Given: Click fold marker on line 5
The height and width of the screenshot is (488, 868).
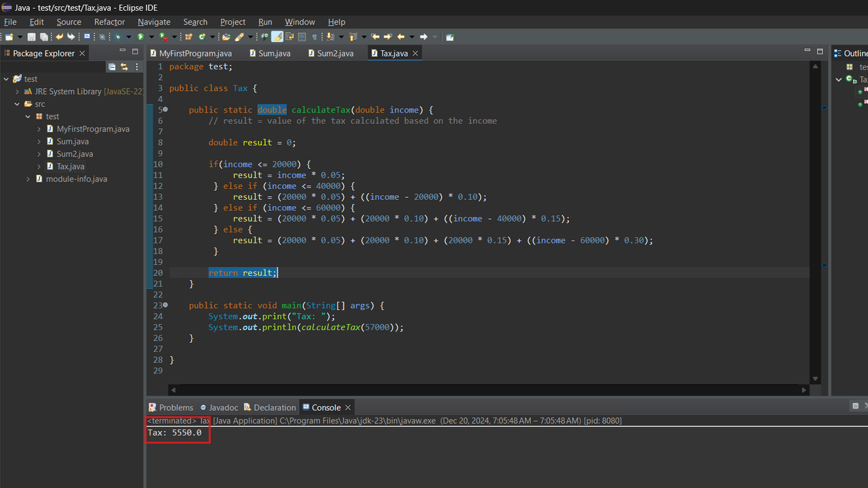Looking at the screenshot, I should coord(165,110).
